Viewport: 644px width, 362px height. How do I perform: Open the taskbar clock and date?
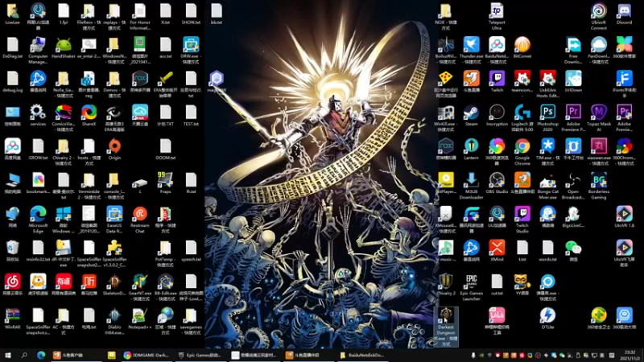(630, 356)
